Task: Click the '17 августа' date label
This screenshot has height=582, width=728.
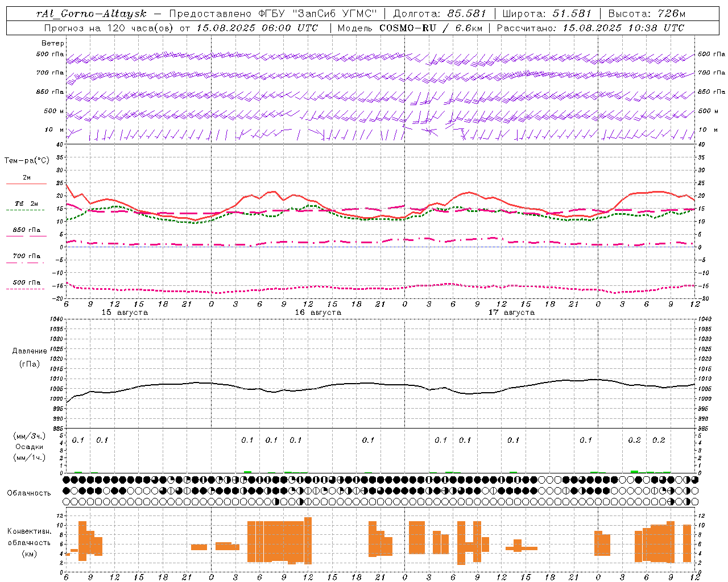Action: pyautogui.click(x=511, y=313)
